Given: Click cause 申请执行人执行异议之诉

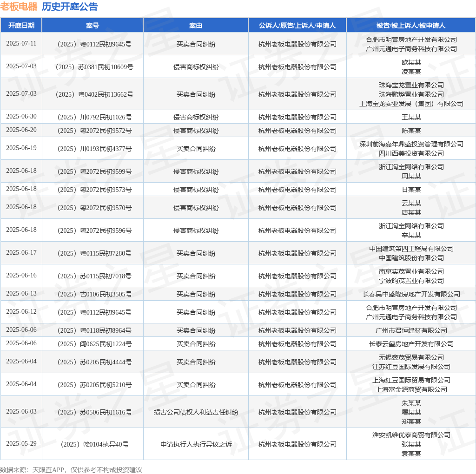Looking at the screenshot, I should 196,444.
